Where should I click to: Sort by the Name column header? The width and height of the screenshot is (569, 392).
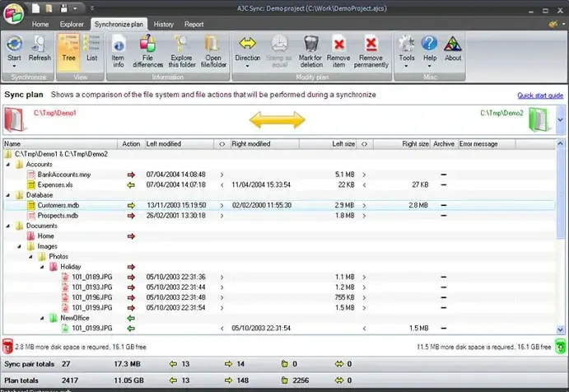[60, 144]
